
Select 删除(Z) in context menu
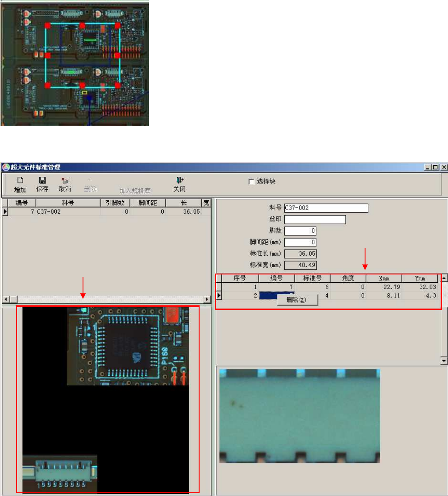[297, 300]
